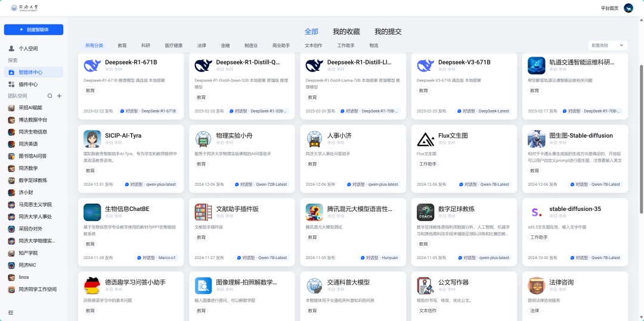Click the 轨道交通智能运维科研 card icon
Screen dimensions: 644x321
tap(537, 66)
